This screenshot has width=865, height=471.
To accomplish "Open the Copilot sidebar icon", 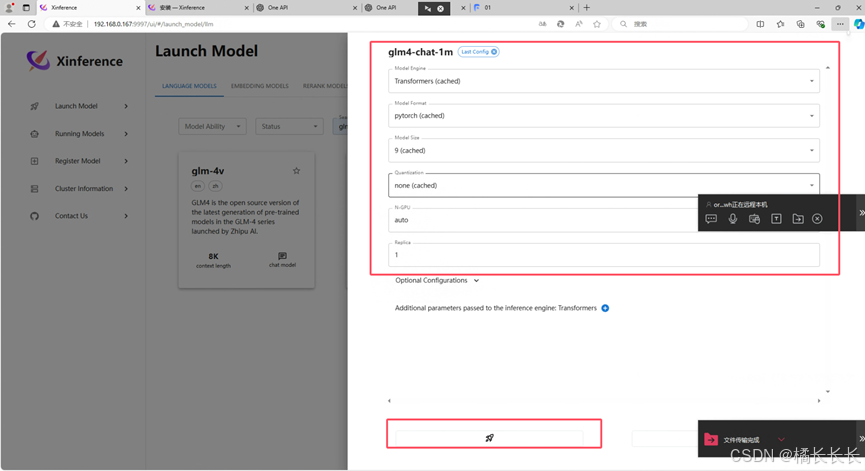I will coord(859,24).
